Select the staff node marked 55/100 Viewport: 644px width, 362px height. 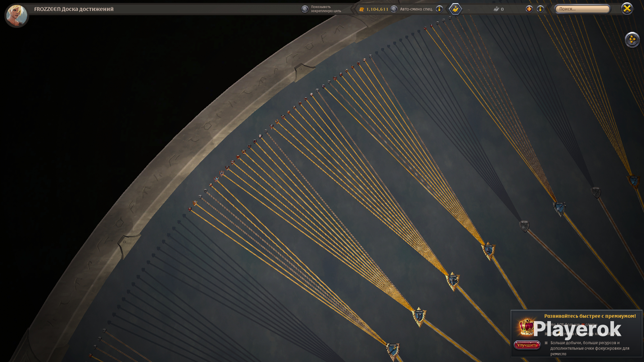(393, 351)
